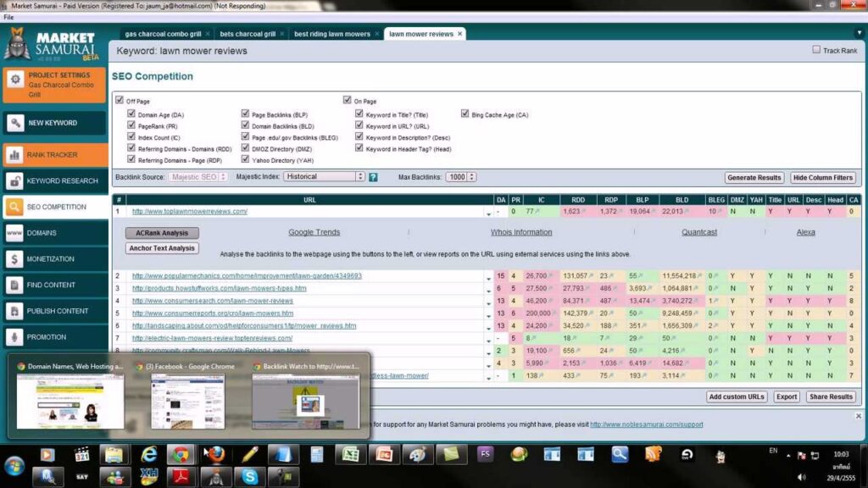Click the volume speaker tray icon
Image resolution: width=868 pixels, height=488 pixels.
tap(801, 478)
